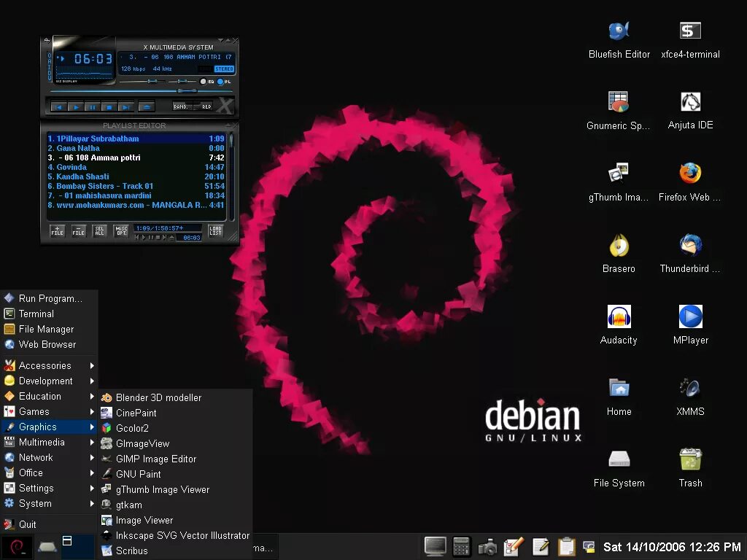Expand the Multimedia submenu

[49, 442]
